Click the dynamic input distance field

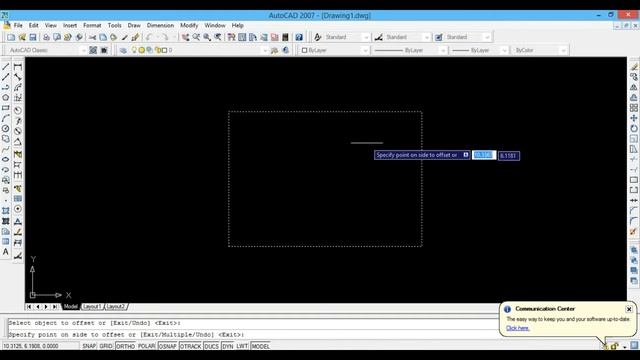tap(484, 155)
